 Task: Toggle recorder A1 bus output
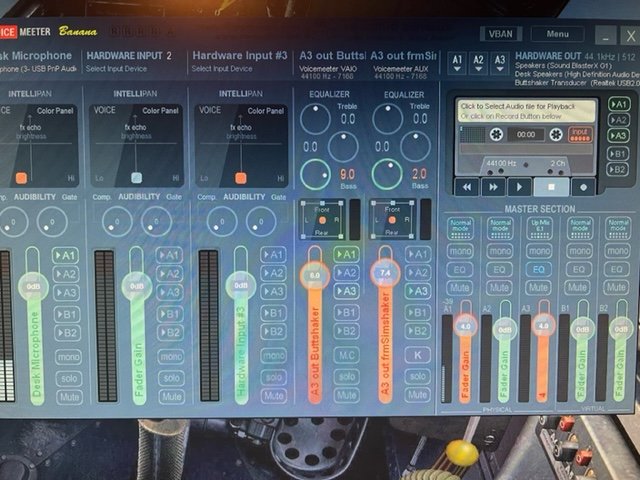point(618,104)
